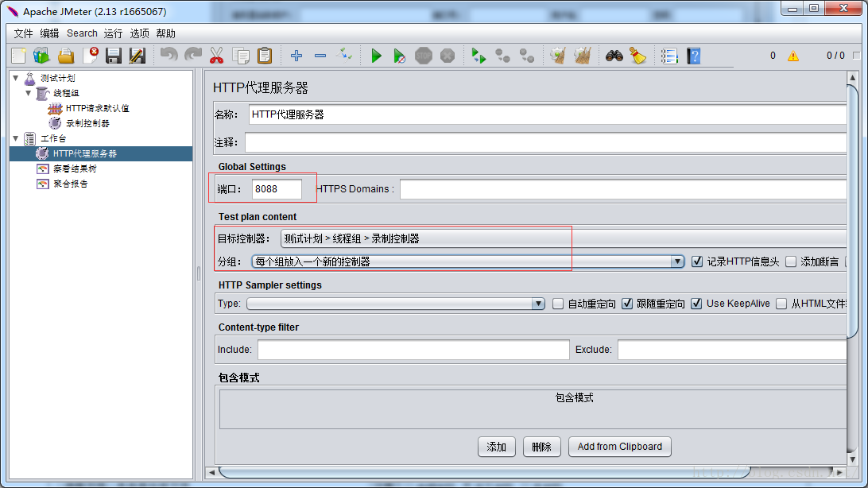Open the 帮助 menu

(x=165, y=33)
